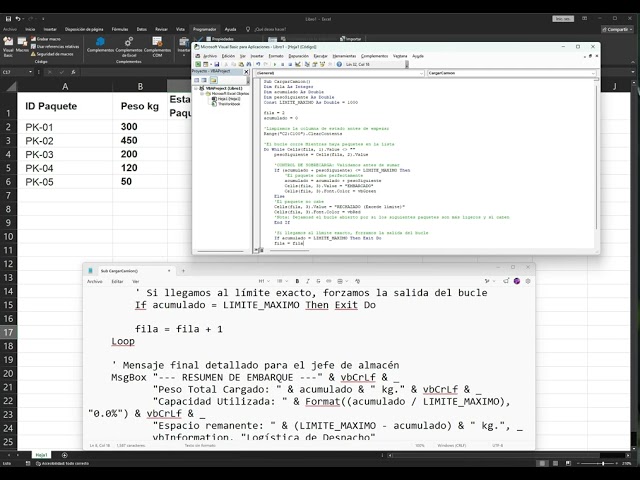This screenshot has height=480, width=640.
Task: Add a new tab in Notepad
Action: (183, 271)
